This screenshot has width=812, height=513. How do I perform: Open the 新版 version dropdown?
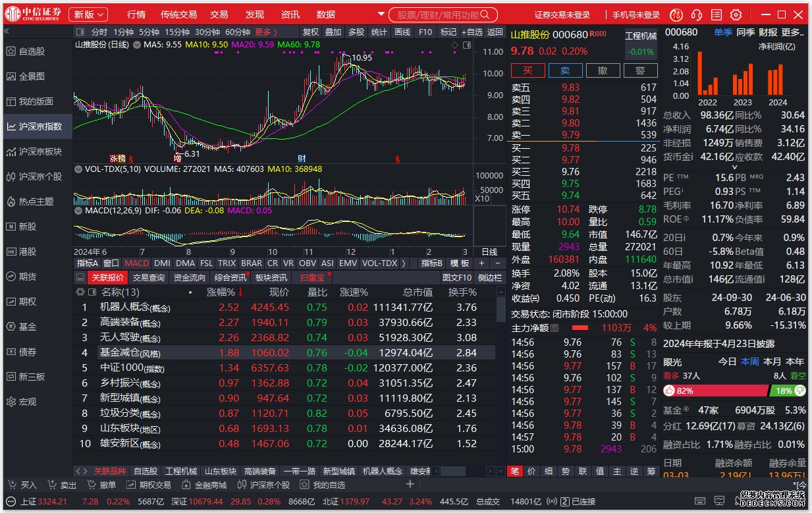pyautogui.click(x=89, y=14)
